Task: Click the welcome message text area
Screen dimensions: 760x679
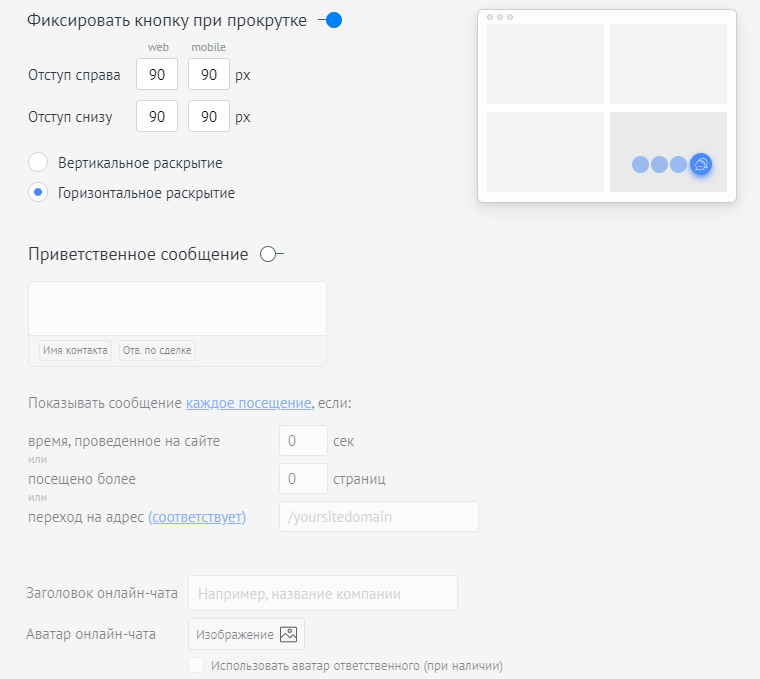Action: [x=177, y=308]
